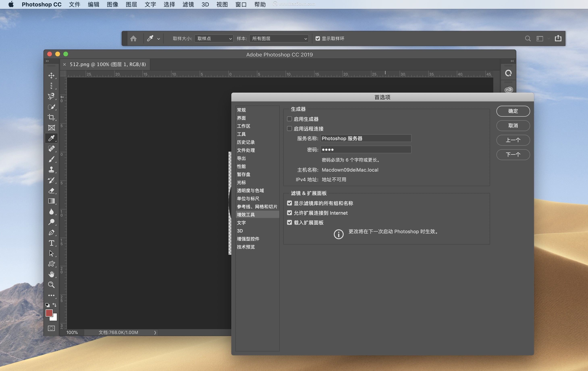Image resolution: width=588 pixels, height=371 pixels.
Task: Select the Healing Brush tool
Action: coord(51,149)
